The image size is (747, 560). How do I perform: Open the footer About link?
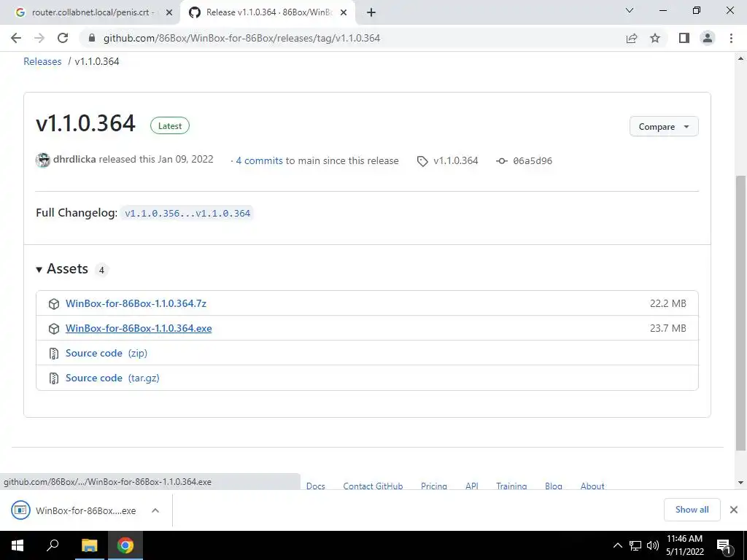click(x=592, y=486)
